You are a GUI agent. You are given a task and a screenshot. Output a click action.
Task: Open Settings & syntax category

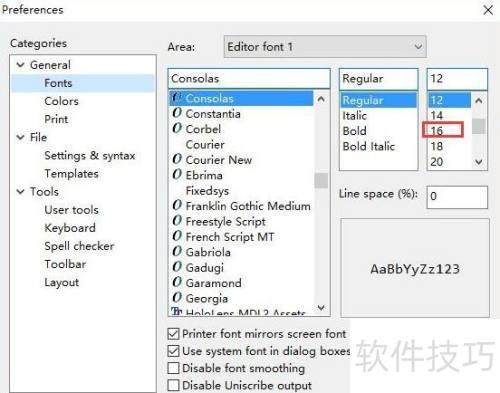[90, 155]
